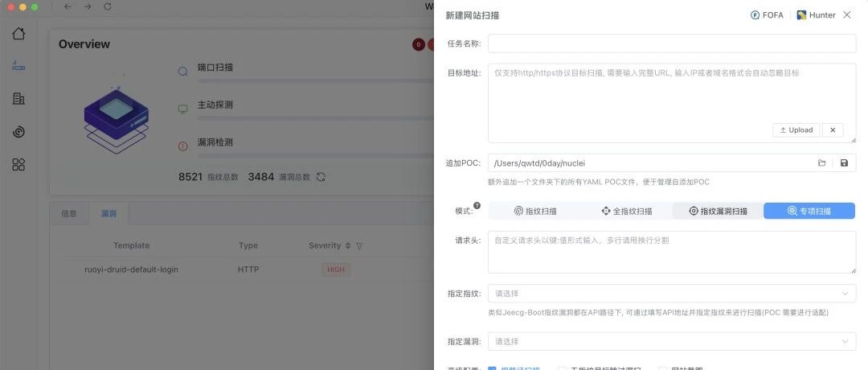Select 指纹扫描 mode
868x370 pixels.
point(534,211)
